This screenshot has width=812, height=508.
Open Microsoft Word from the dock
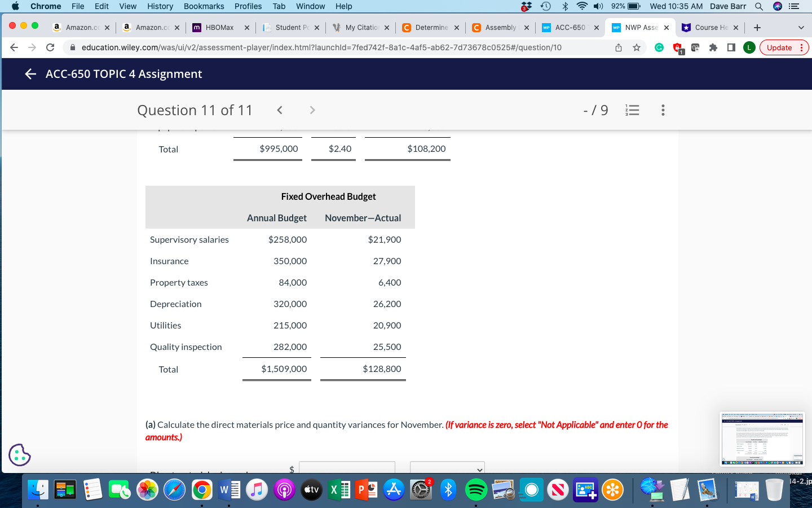pos(229,489)
